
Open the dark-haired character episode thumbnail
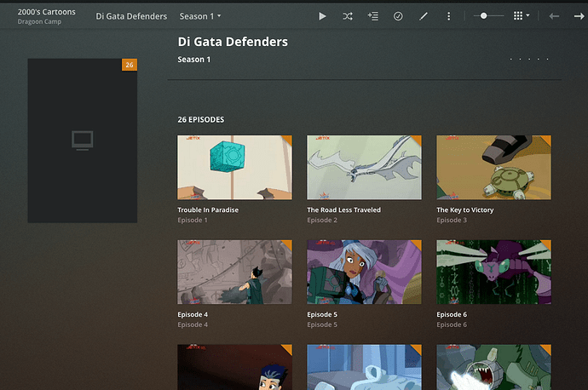tap(234, 367)
